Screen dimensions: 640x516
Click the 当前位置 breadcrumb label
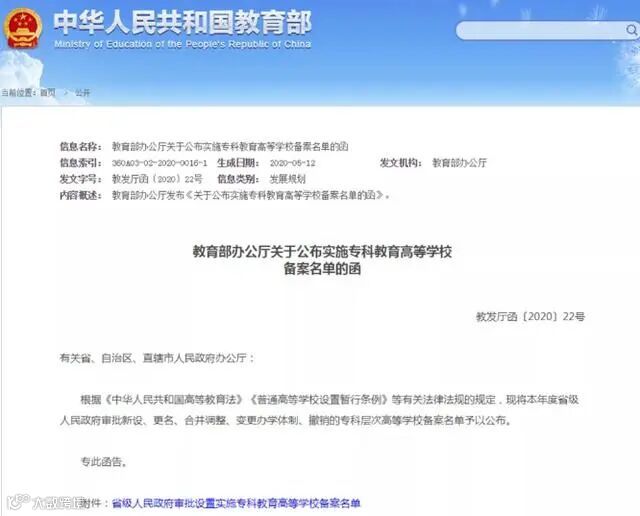tap(18, 93)
